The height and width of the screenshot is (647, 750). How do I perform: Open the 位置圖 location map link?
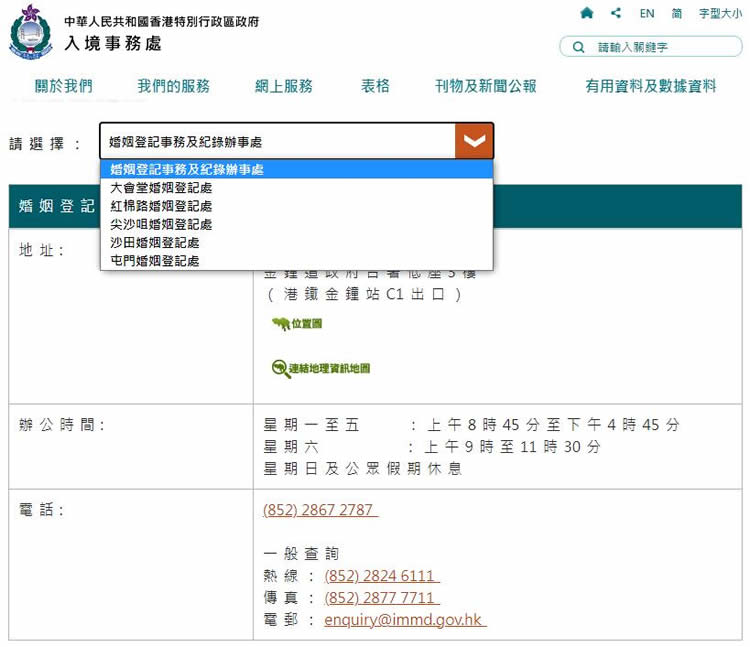(x=307, y=324)
